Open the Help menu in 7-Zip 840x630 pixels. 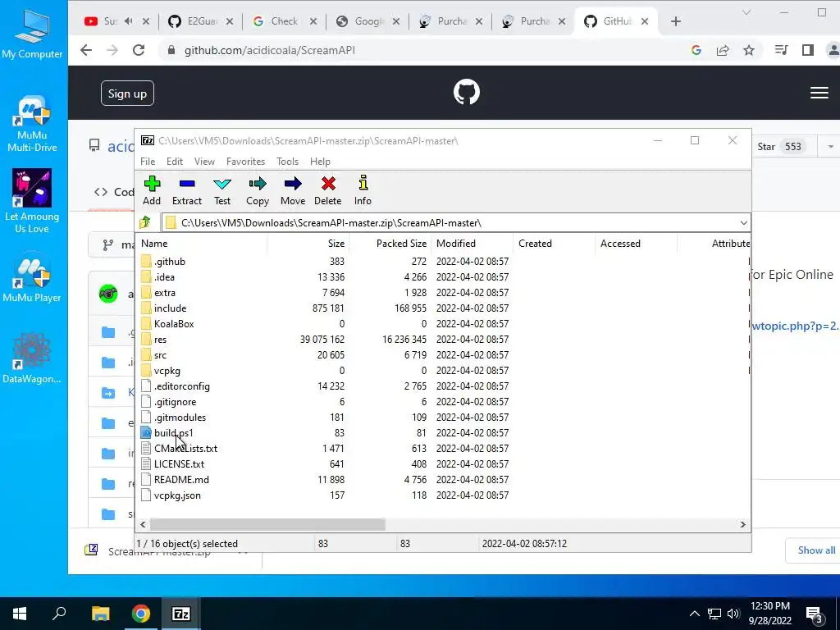tap(321, 162)
